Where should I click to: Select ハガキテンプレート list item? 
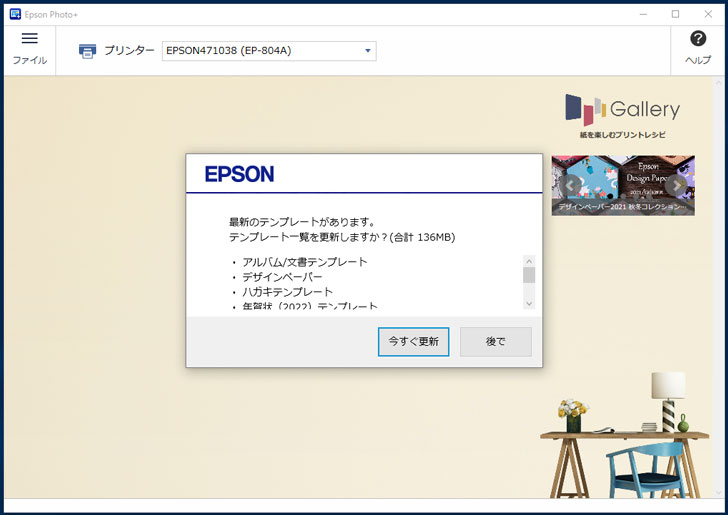coord(287,292)
